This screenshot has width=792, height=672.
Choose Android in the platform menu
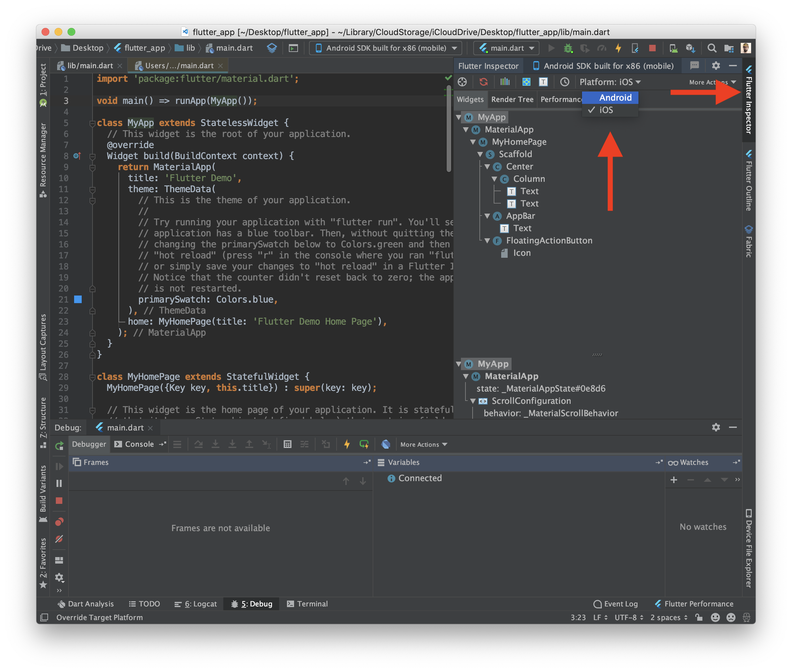pyautogui.click(x=610, y=97)
